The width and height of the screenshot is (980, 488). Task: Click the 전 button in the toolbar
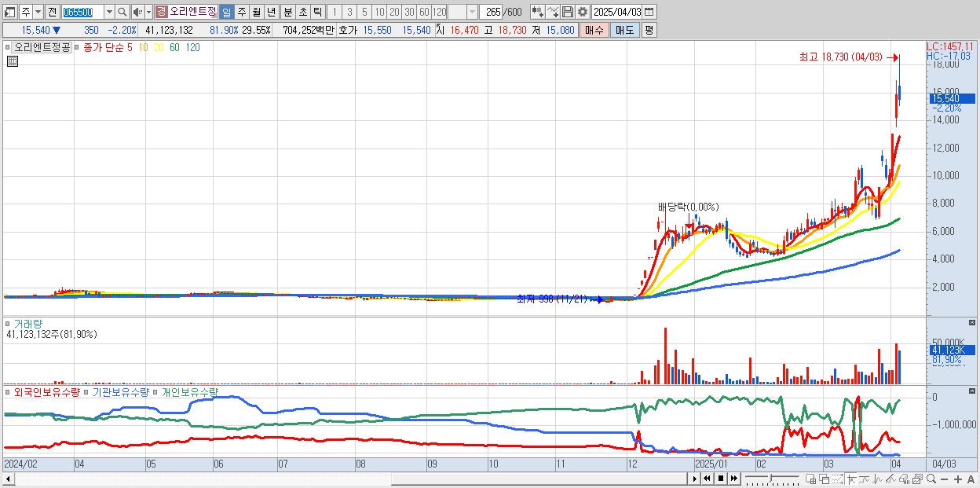52,12
